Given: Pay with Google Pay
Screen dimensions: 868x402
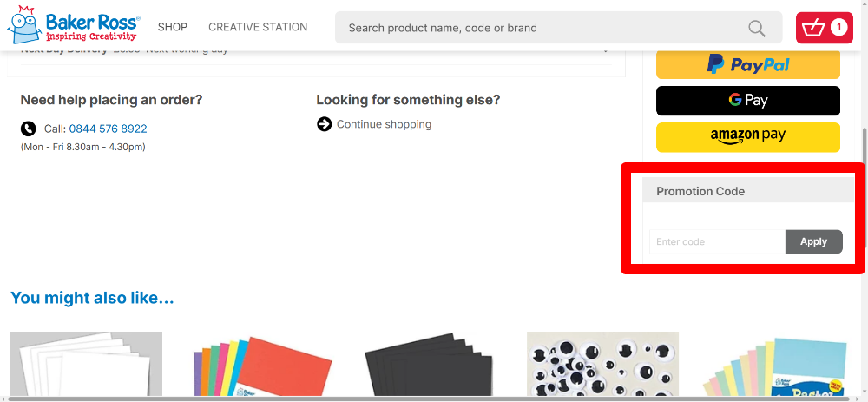Looking at the screenshot, I should click(x=747, y=101).
